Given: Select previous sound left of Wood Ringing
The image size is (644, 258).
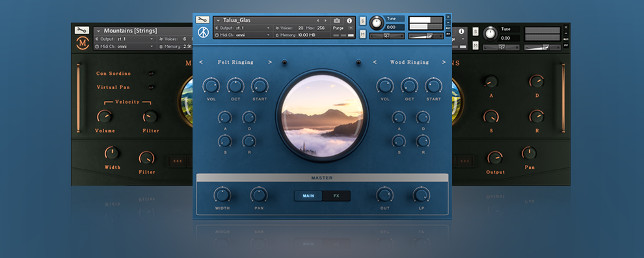Looking at the screenshot, I should tap(375, 63).
